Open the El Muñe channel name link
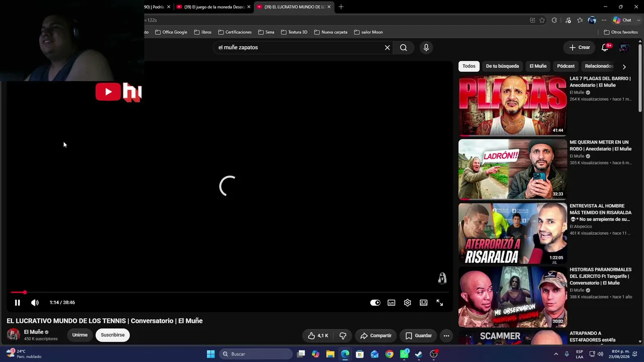Image resolution: width=644 pixels, height=362 pixels. click(x=34, y=332)
